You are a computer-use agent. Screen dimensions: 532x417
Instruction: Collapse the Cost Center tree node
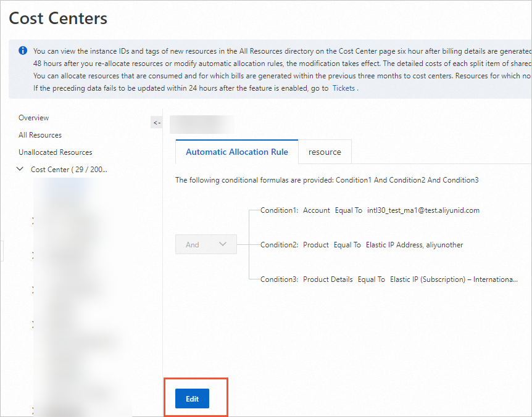click(20, 169)
